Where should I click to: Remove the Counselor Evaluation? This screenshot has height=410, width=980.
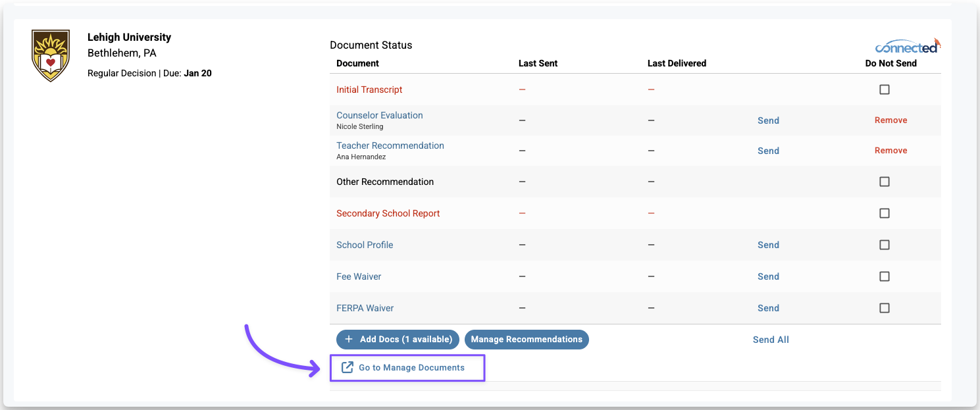890,120
